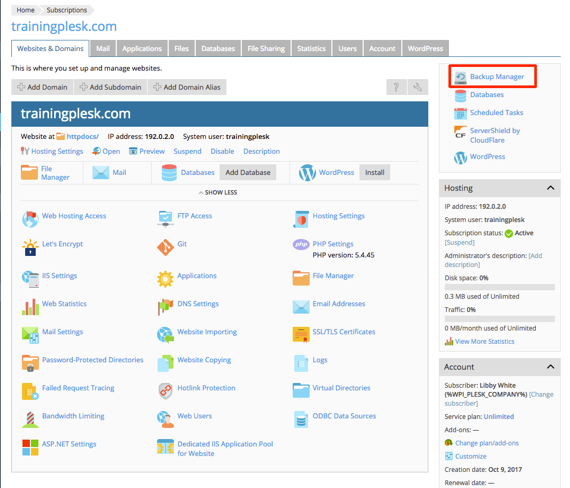Click the Add Subdomain button
This screenshot has width=570, height=488.
pos(111,87)
